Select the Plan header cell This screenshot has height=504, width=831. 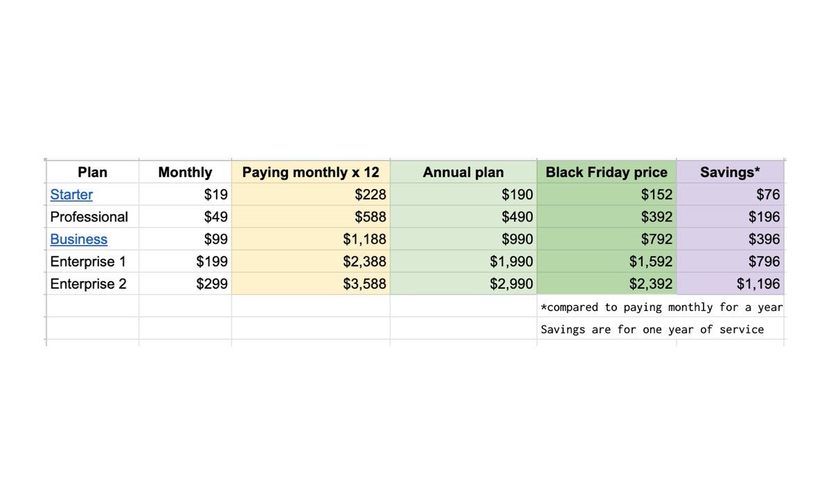click(x=92, y=172)
